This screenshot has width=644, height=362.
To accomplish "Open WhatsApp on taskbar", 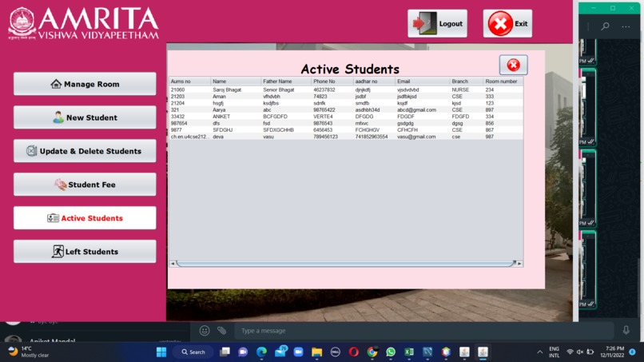I will pyautogui.click(x=391, y=352).
